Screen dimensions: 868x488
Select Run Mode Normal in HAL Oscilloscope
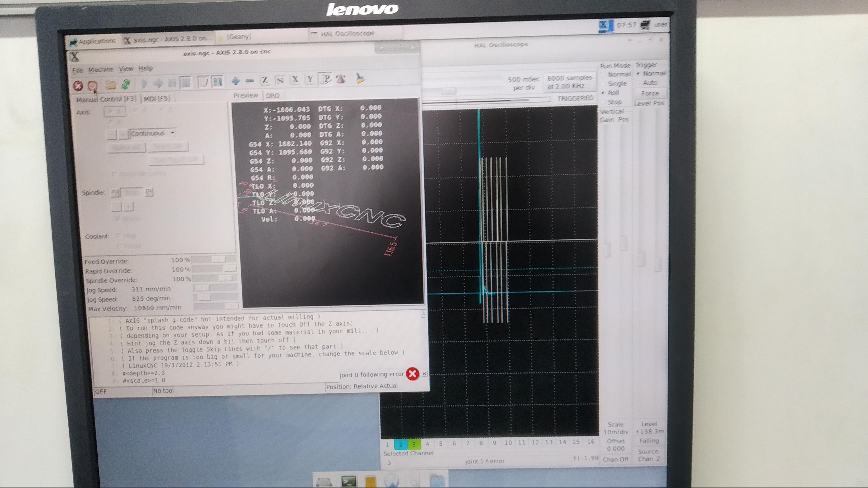pyautogui.click(x=616, y=74)
